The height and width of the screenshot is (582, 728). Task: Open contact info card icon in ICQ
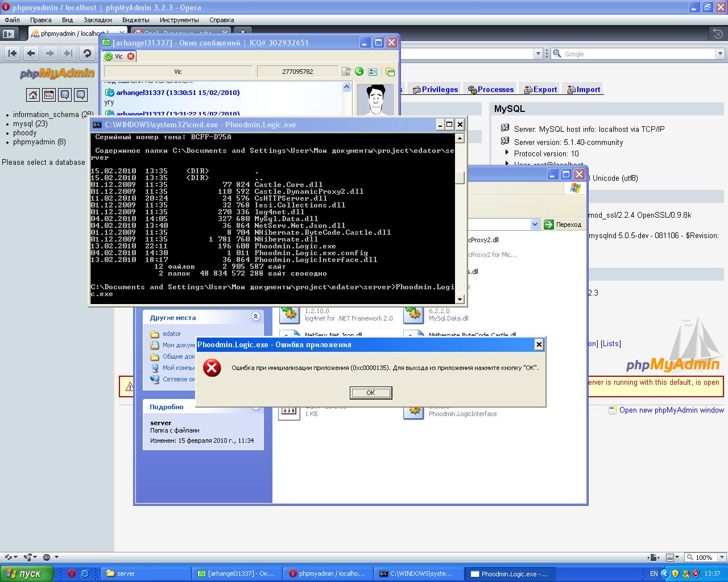[373, 72]
